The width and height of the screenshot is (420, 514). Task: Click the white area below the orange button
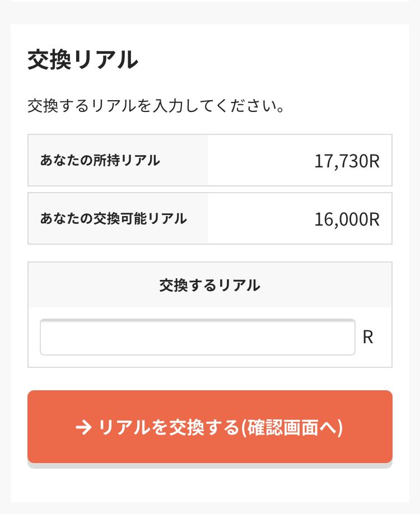tap(209, 484)
